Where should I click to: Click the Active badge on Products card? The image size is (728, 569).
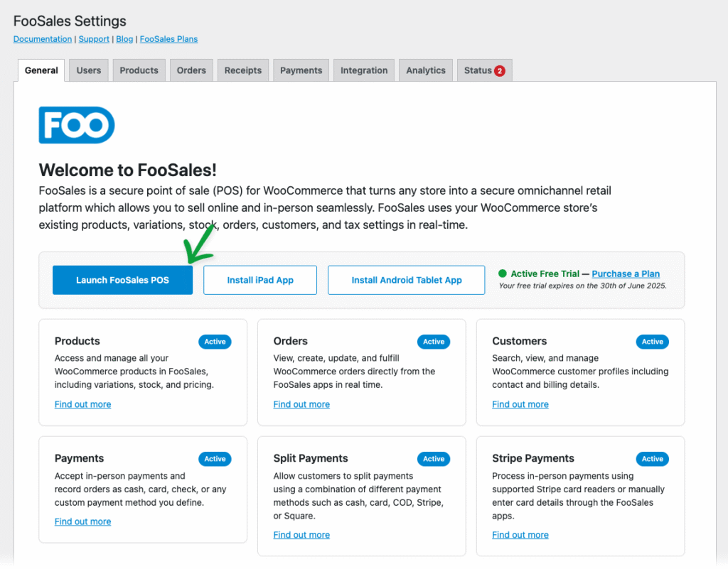click(215, 342)
